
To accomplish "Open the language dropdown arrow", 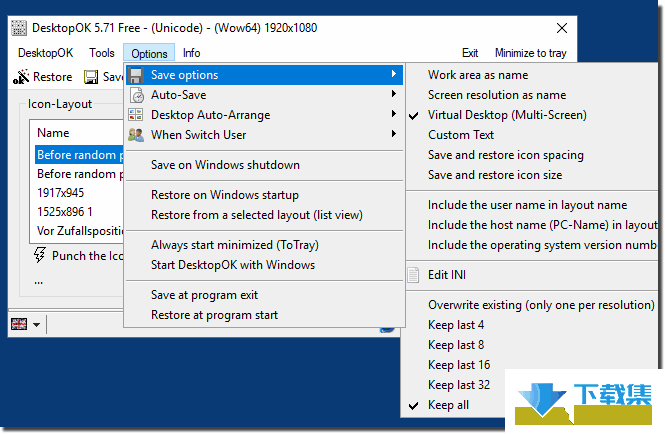I will [36, 325].
